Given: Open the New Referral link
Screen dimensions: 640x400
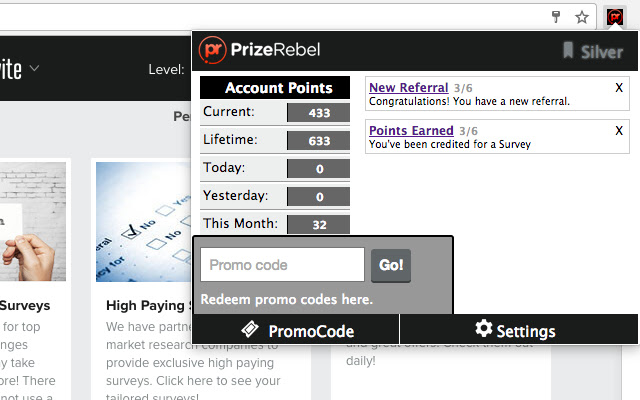Looking at the screenshot, I should 411,88.
